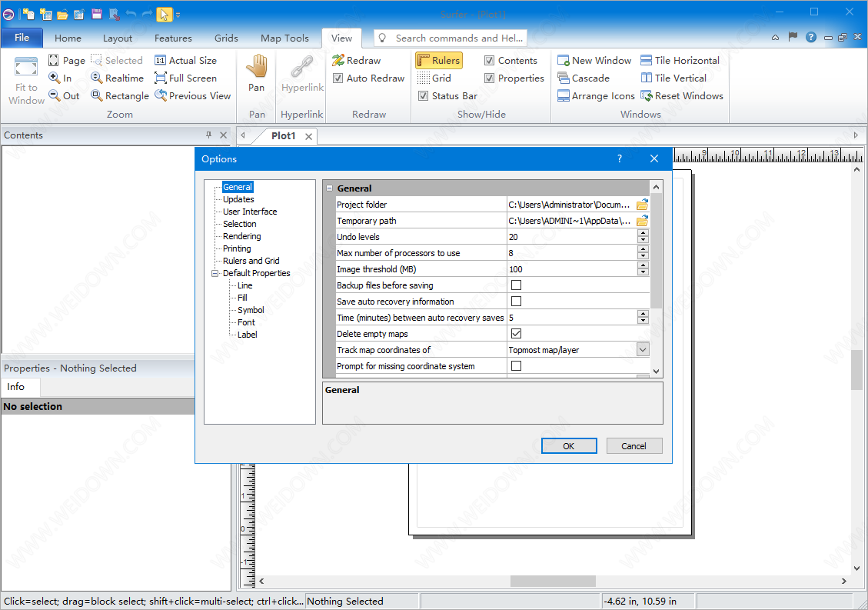Screen dimensions: 868x610
Task: Open a New Window
Action: (x=594, y=61)
